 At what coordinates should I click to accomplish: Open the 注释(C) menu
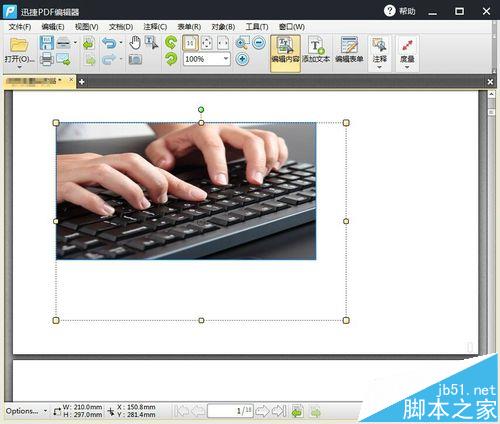point(155,27)
